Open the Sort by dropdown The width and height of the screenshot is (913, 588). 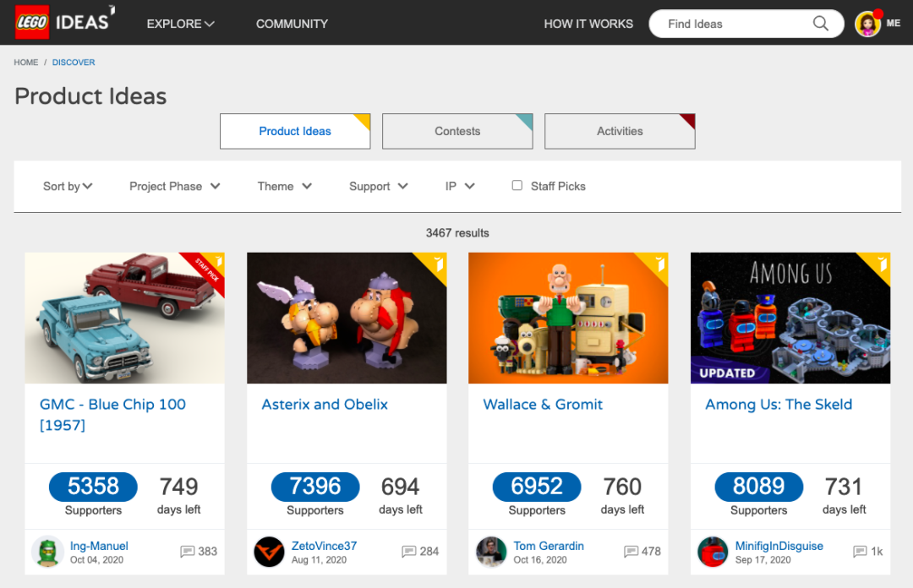tap(68, 187)
